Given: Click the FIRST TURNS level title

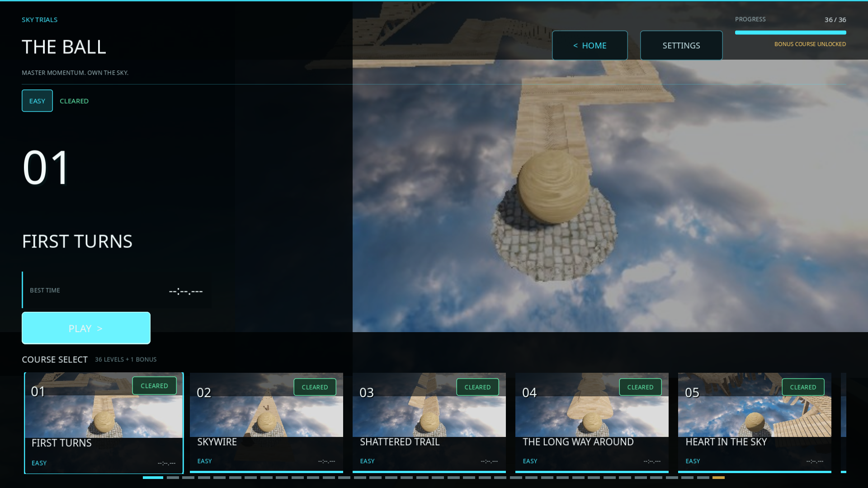Looking at the screenshot, I should (77, 241).
